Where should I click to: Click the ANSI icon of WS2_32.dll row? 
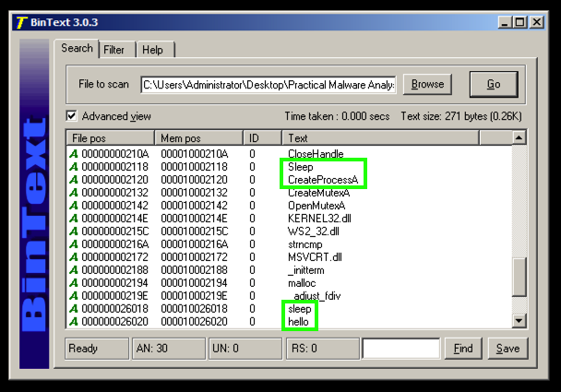(x=74, y=232)
